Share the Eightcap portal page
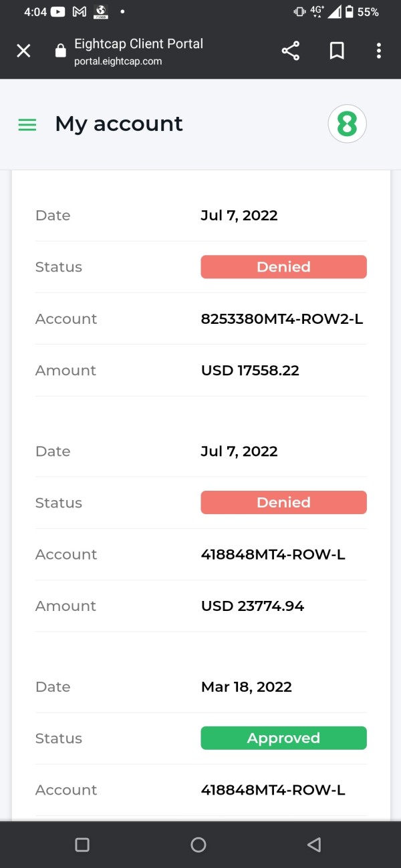The width and height of the screenshot is (401, 868). point(290,51)
